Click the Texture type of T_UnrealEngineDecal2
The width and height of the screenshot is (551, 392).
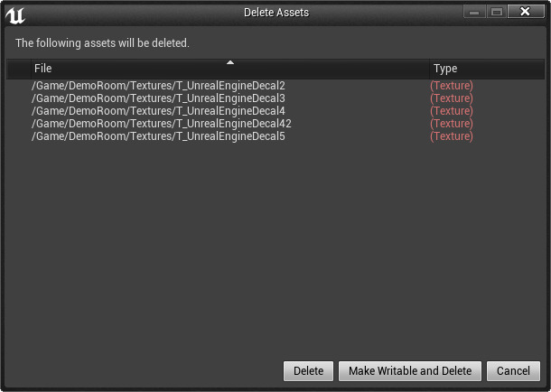coord(452,86)
